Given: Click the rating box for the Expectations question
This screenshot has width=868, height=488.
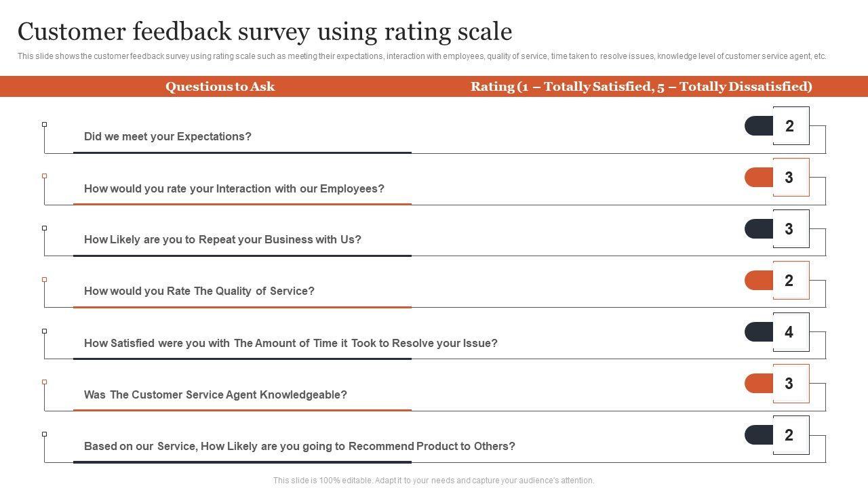Looking at the screenshot, I should 791,126.
